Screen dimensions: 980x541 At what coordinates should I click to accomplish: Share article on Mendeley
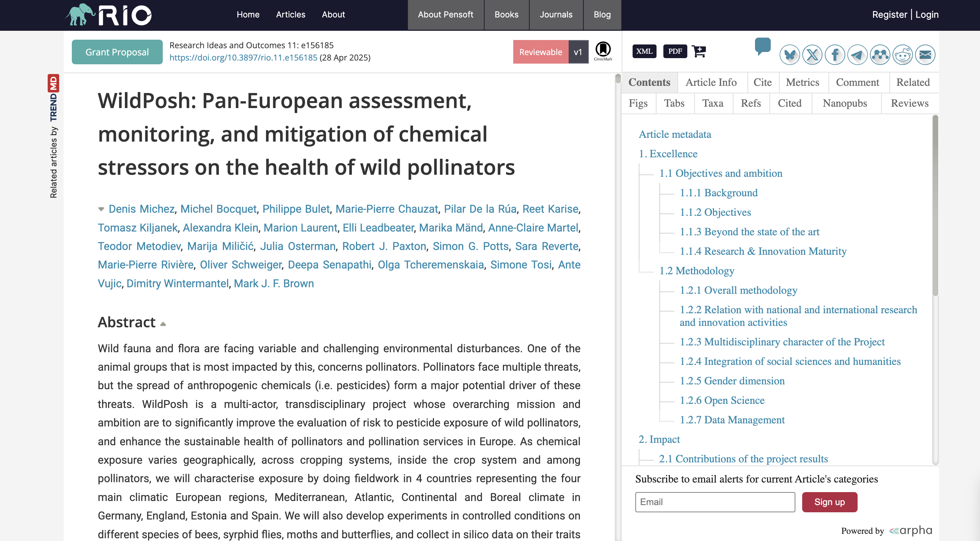click(x=880, y=55)
